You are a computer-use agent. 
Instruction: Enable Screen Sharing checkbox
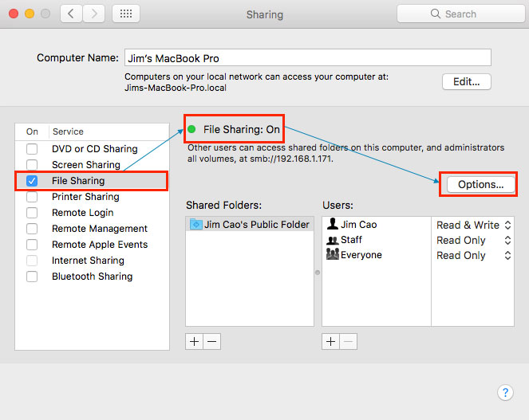32,164
